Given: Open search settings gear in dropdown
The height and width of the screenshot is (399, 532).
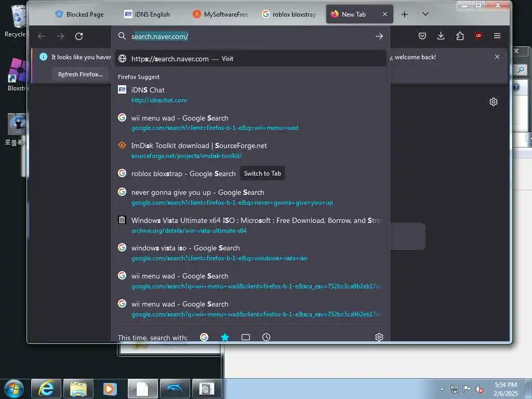Looking at the screenshot, I should coord(379,337).
